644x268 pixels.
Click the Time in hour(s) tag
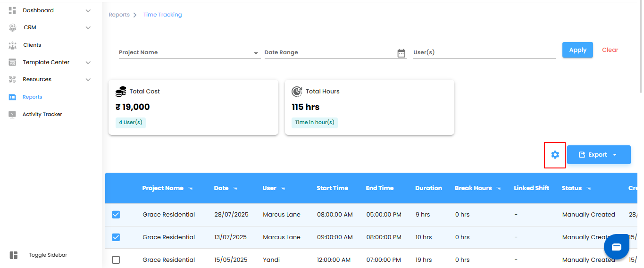[315, 122]
